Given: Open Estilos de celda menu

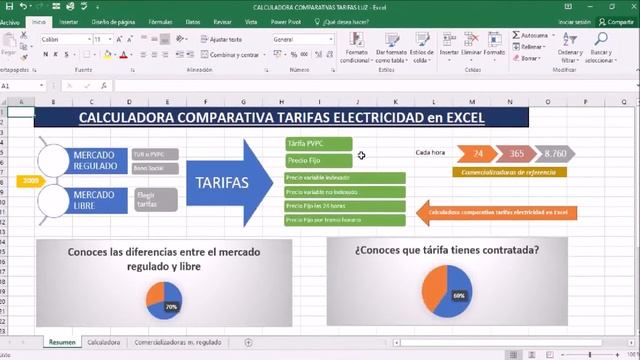Looking at the screenshot, I should pyautogui.click(x=422, y=48).
